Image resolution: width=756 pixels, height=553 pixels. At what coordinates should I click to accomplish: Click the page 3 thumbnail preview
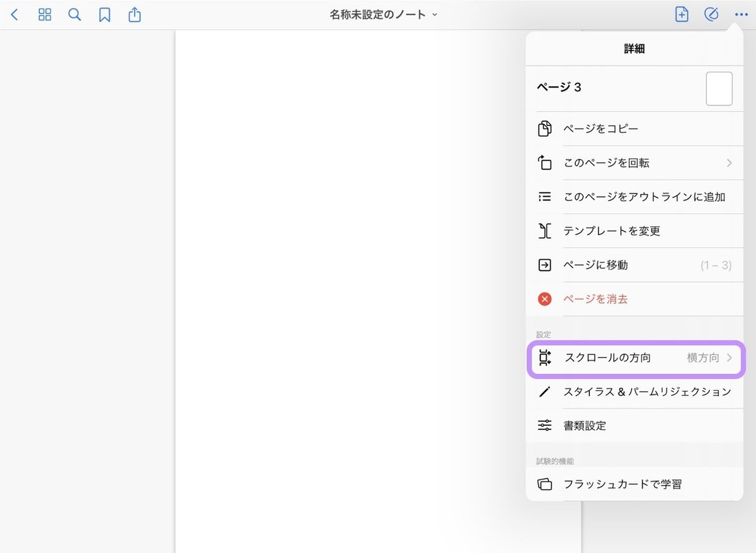(x=718, y=88)
